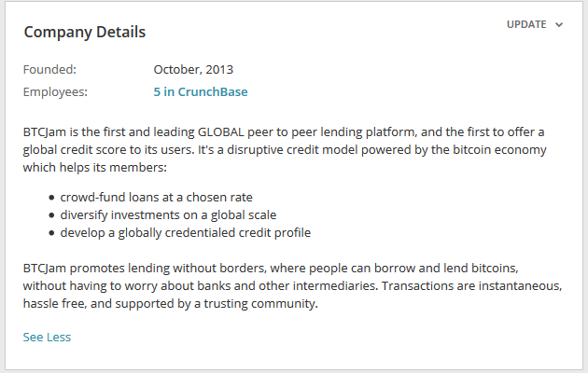Viewport: 588px width, 373px height.
Task: Click the bullet dot before diversify investments
Action: [x=51, y=215]
